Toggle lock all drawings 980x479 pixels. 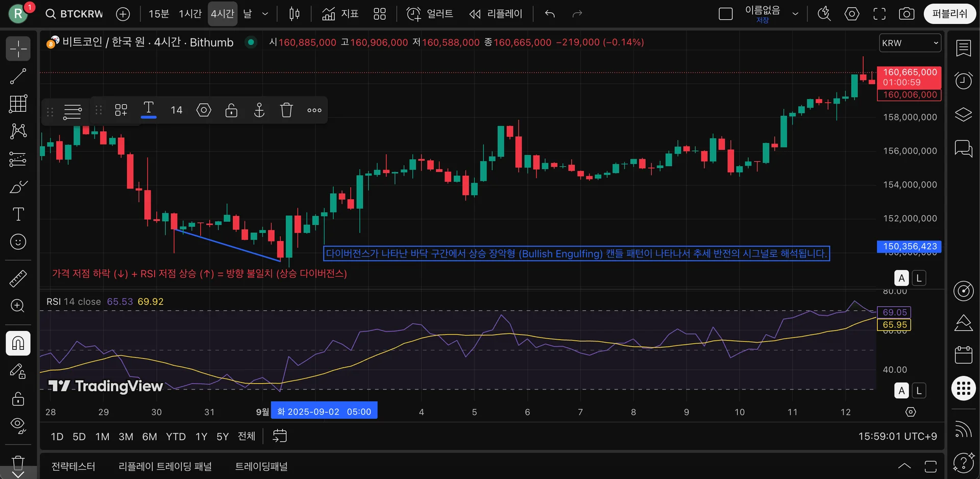(x=18, y=398)
